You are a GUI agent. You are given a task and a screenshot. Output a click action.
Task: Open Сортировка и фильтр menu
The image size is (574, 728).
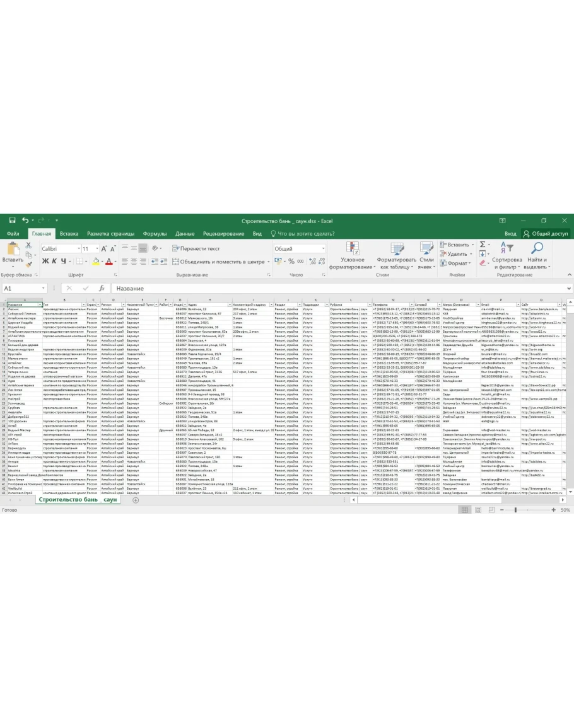pos(507,255)
